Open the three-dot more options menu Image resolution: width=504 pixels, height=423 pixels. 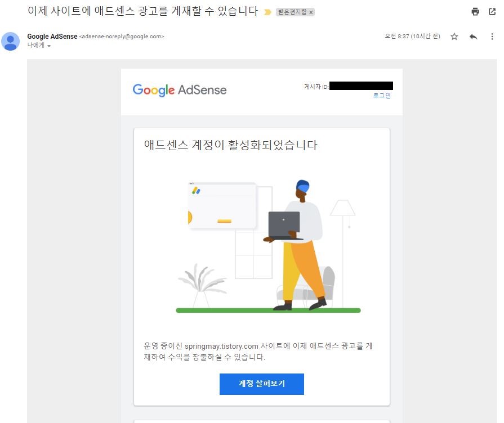point(492,37)
